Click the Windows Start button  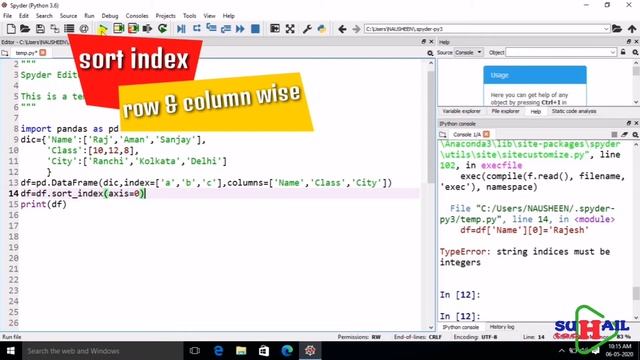click(11, 351)
